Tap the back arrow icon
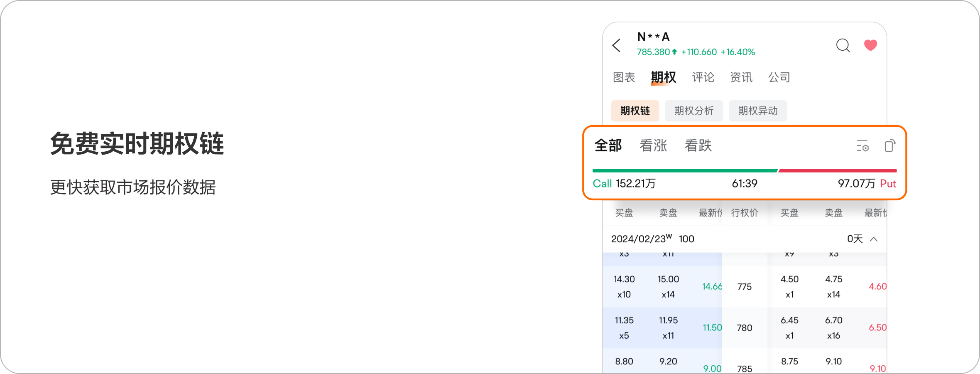This screenshot has width=980, height=374. click(x=617, y=45)
